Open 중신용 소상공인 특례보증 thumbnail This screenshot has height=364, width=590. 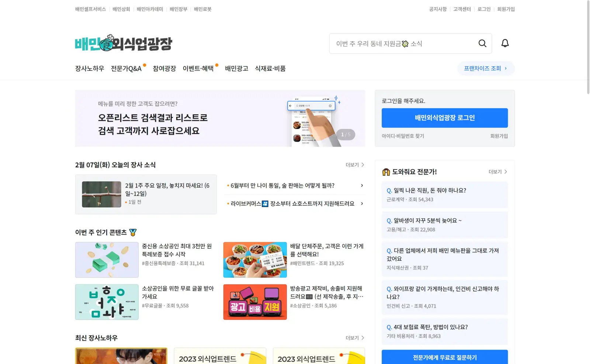click(x=107, y=260)
